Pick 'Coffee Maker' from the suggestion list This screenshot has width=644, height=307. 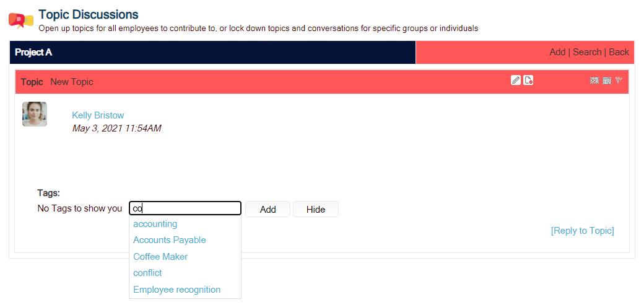(x=160, y=256)
